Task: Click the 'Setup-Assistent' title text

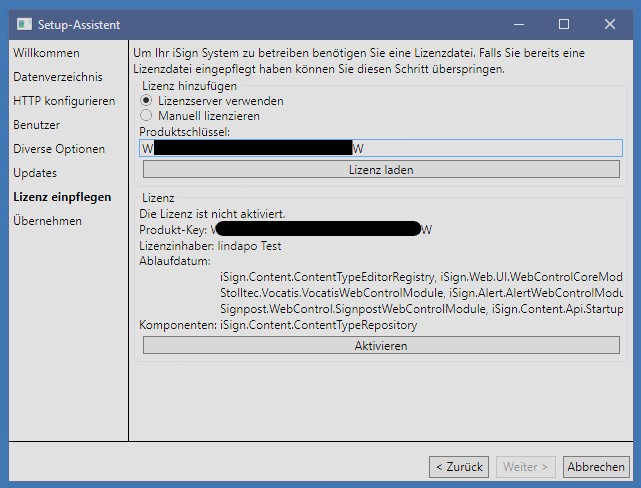Action: pos(79,25)
